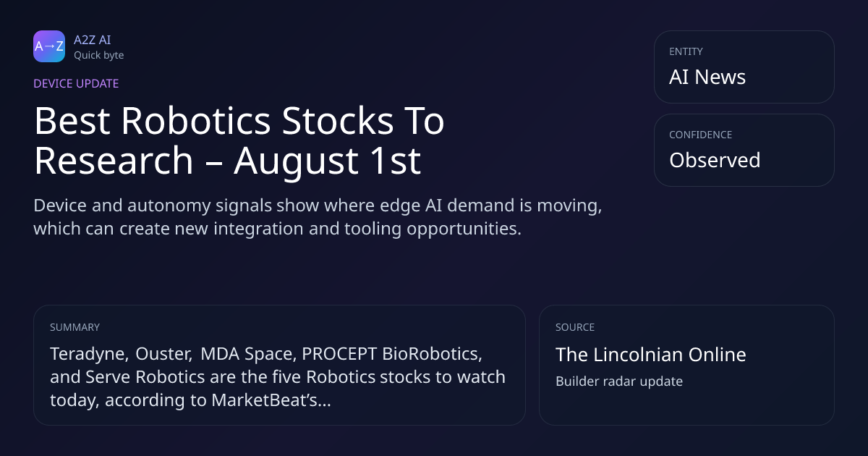Viewport: 868px width, 456px height.
Task: Select the Builder radar update text
Action: coord(618,381)
